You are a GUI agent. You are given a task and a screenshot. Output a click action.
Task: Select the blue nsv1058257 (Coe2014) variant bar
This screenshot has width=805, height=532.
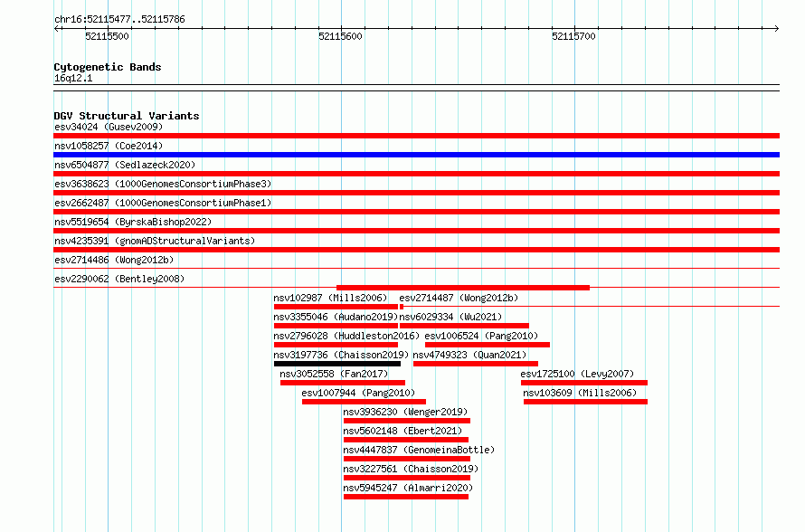[416, 155]
